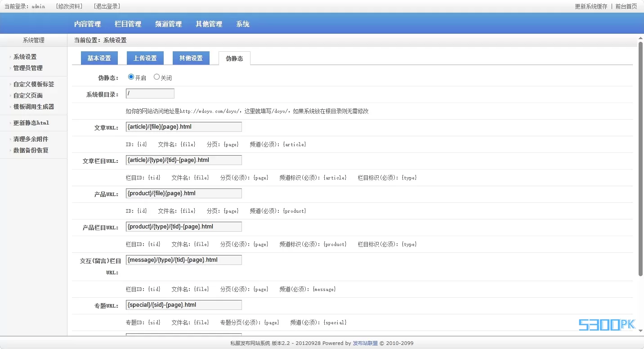This screenshot has height=349, width=644.
Task: Click the 产品栏目URL input field
Action: pos(184,227)
